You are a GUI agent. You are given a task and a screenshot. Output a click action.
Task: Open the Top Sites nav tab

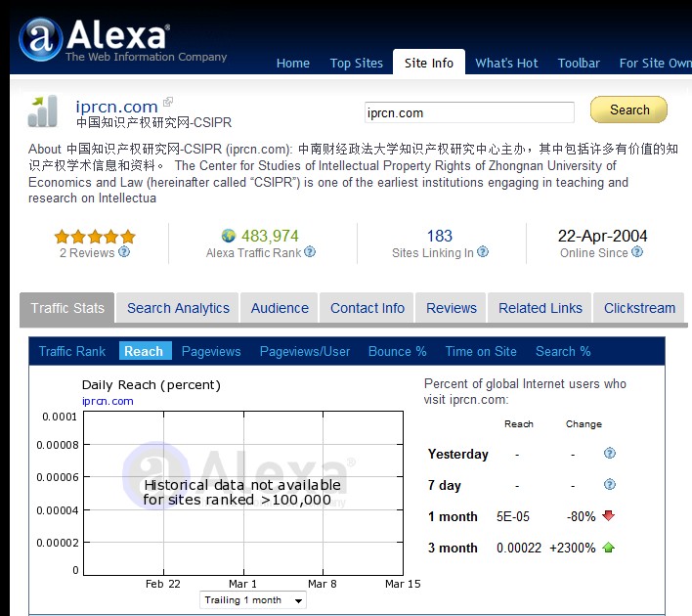point(357,64)
